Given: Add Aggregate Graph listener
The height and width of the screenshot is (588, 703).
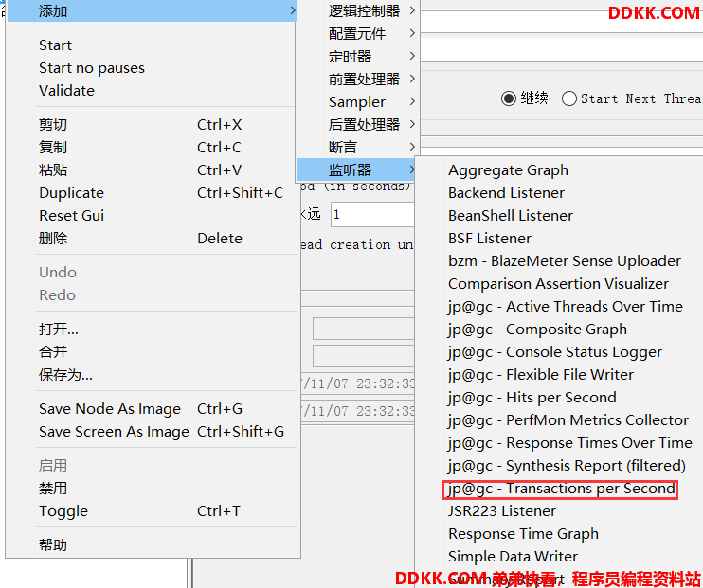Looking at the screenshot, I should [x=508, y=170].
